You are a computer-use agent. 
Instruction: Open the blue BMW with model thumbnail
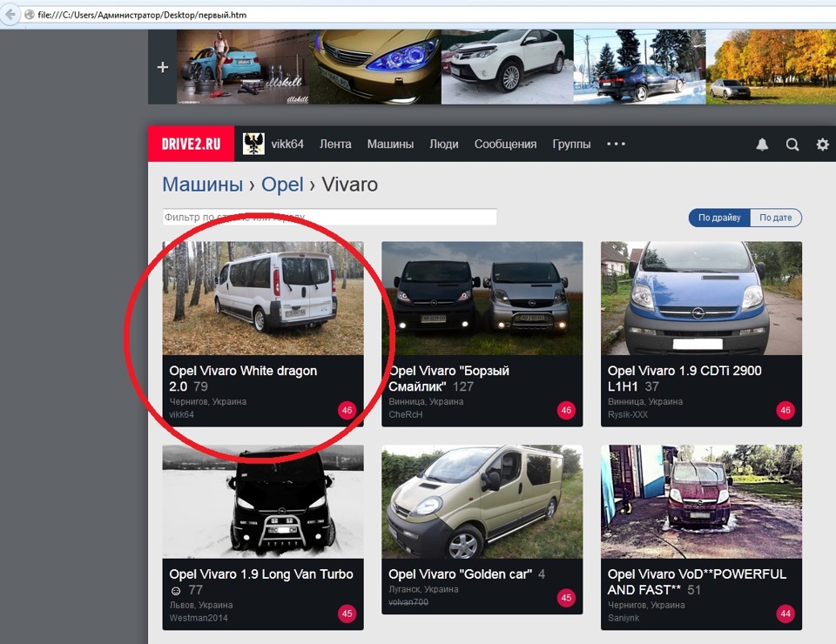click(243, 67)
